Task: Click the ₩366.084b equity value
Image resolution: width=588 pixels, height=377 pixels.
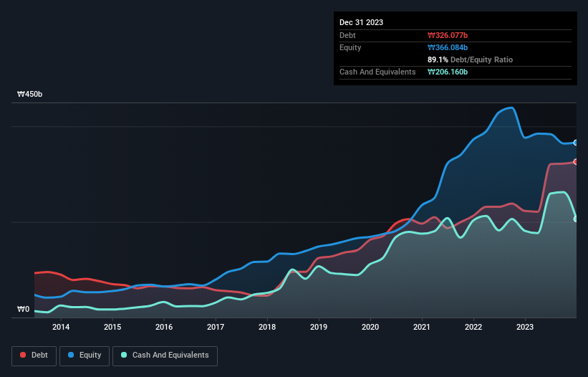Action: 448,47
